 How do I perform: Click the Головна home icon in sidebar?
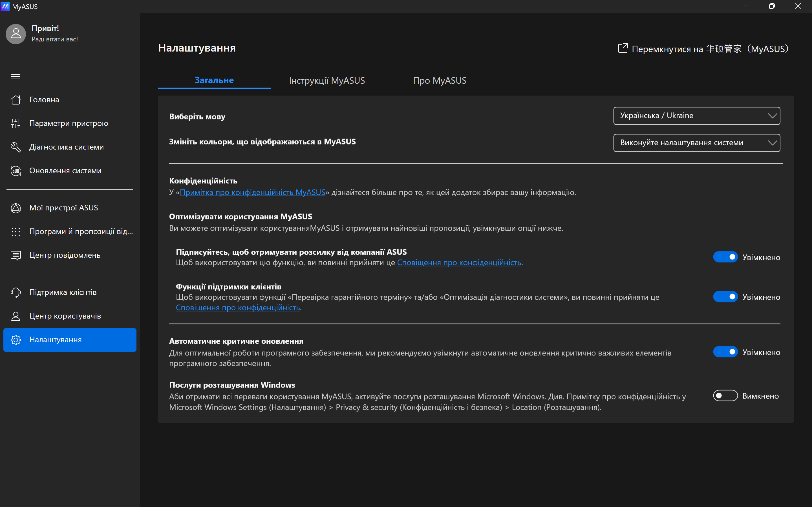click(x=16, y=100)
